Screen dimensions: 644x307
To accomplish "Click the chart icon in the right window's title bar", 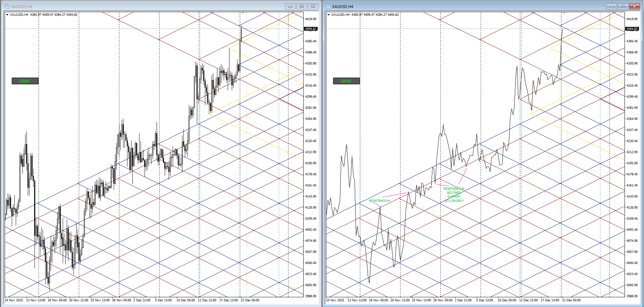I will point(328,6).
